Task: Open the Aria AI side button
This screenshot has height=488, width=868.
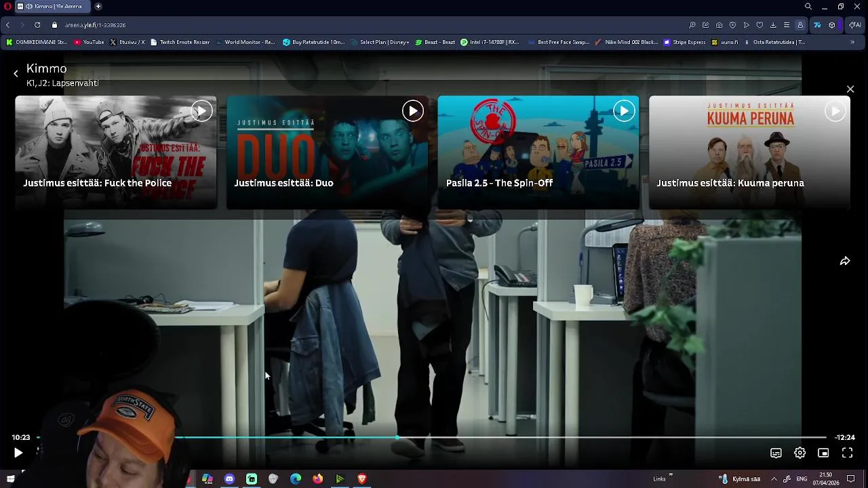Action: [855, 25]
